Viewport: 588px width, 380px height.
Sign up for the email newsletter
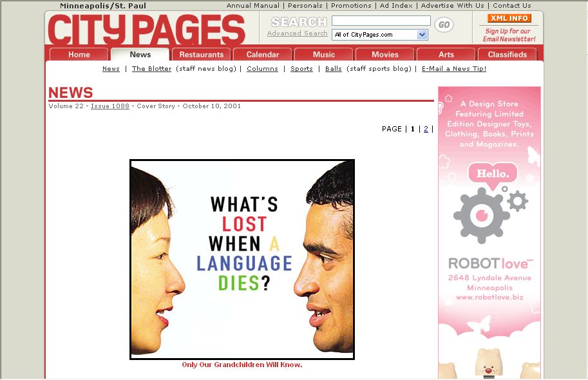tap(509, 35)
